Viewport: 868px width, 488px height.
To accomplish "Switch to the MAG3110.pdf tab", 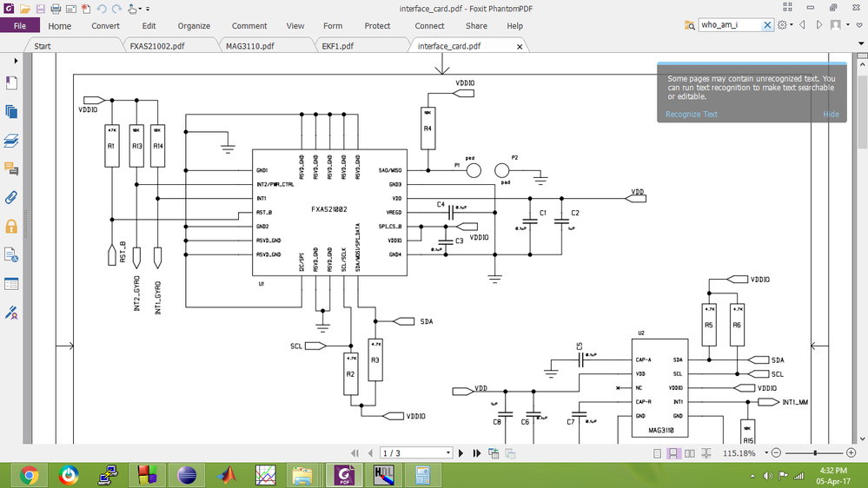I will point(249,46).
